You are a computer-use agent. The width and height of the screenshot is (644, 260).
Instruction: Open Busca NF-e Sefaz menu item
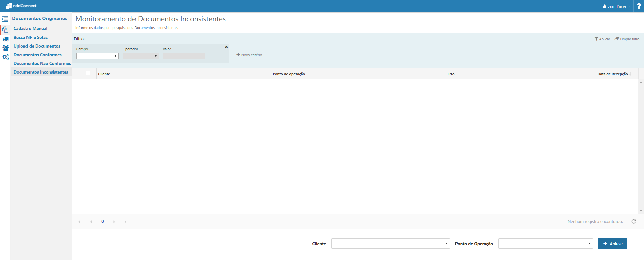(31, 38)
